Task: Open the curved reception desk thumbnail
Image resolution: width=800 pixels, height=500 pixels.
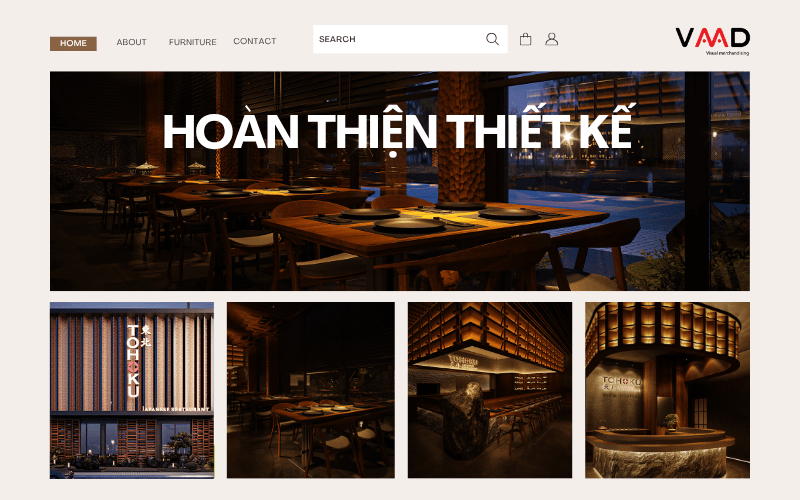Action: (667, 390)
